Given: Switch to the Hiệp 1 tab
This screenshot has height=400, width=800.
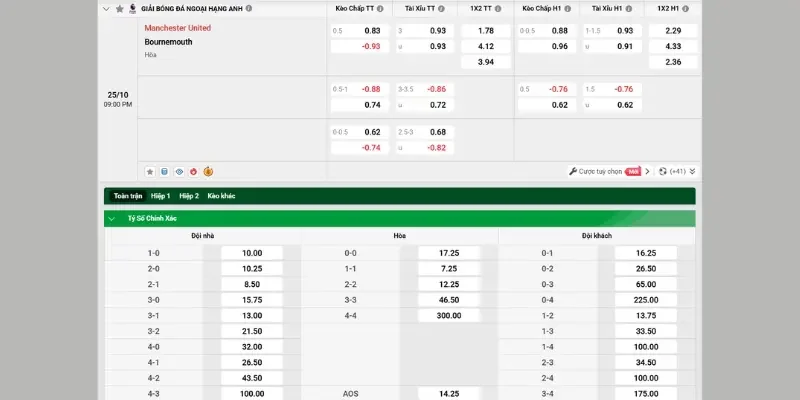Looking at the screenshot, I should pyautogui.click(x=161, y=196).
